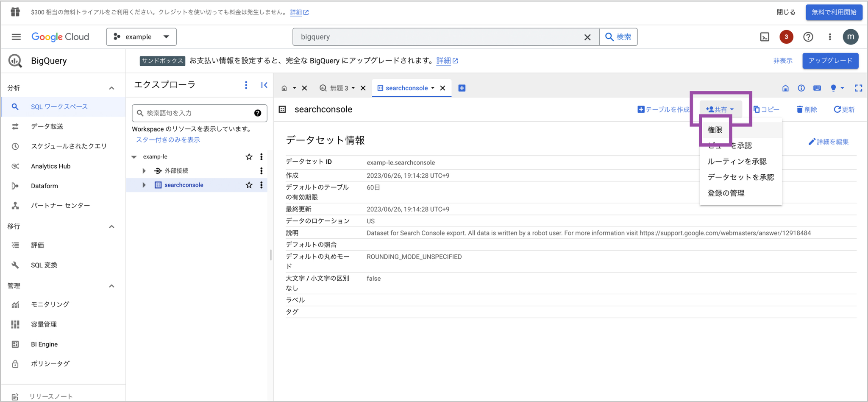Collapse the Explorer panel
Screen dimensions: 868x402
pos(264,85)
